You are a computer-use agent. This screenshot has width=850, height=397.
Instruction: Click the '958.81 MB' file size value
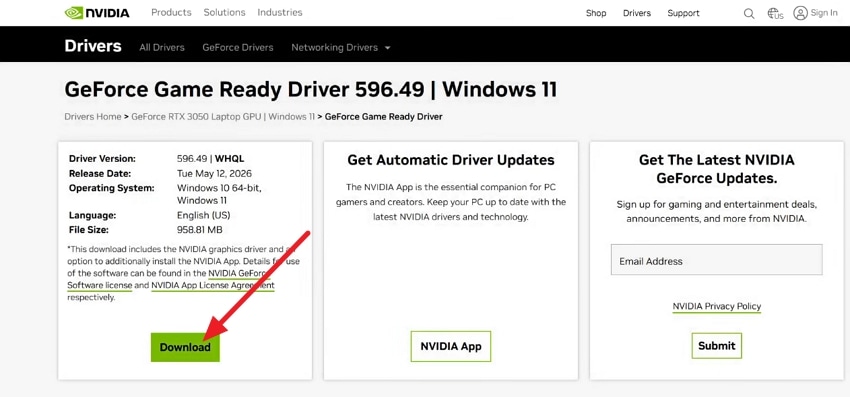[199, 229]
